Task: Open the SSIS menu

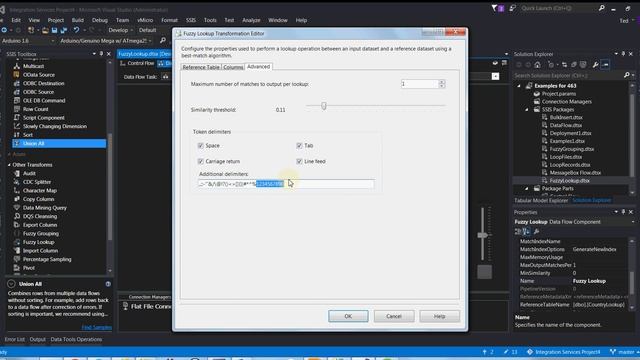Action: tap(191, 20)
